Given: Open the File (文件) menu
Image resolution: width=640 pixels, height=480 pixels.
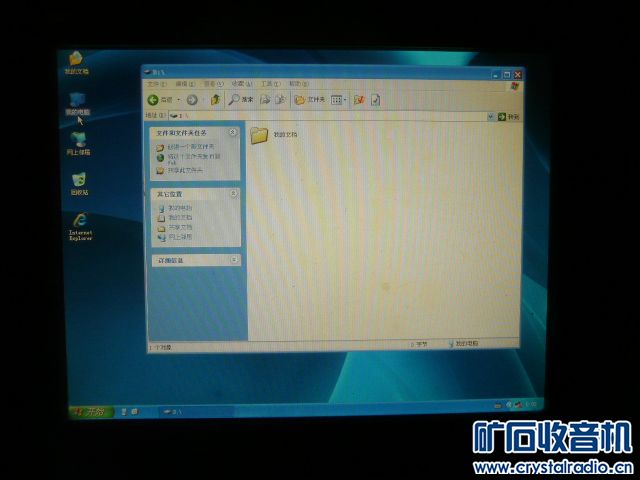Looking at the screenshot, I should (x=157, y=84).
